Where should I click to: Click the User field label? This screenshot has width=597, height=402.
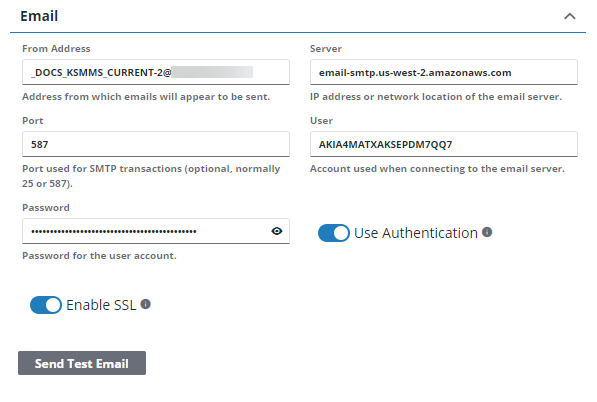click(321, 121)
